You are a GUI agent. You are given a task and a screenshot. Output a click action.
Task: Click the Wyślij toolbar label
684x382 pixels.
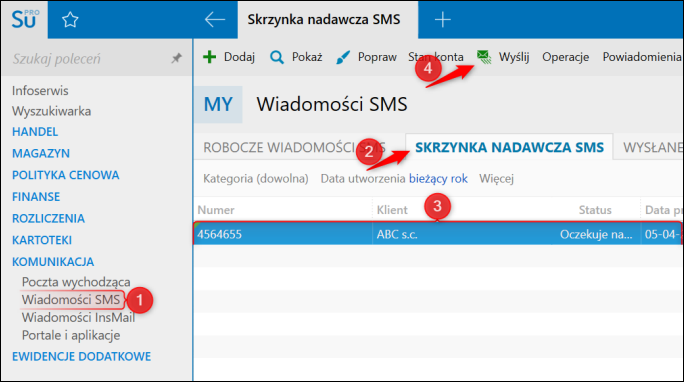point(514,57)
